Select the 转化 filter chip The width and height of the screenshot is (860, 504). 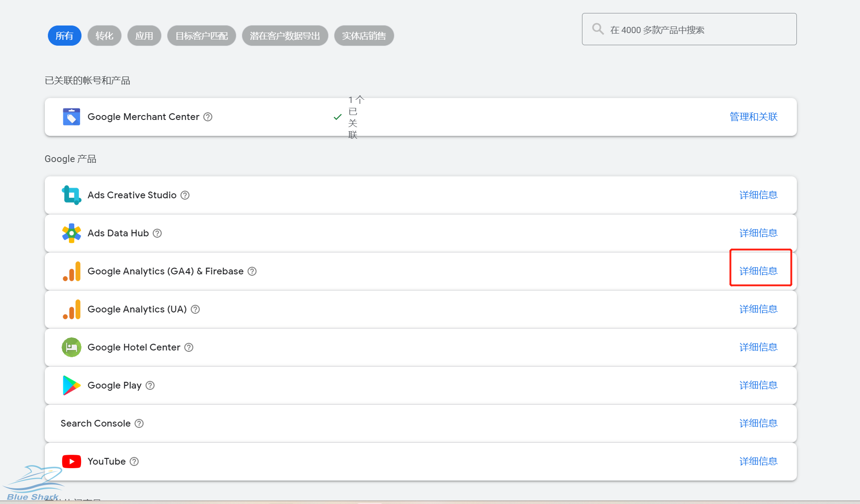pos(104,36)
